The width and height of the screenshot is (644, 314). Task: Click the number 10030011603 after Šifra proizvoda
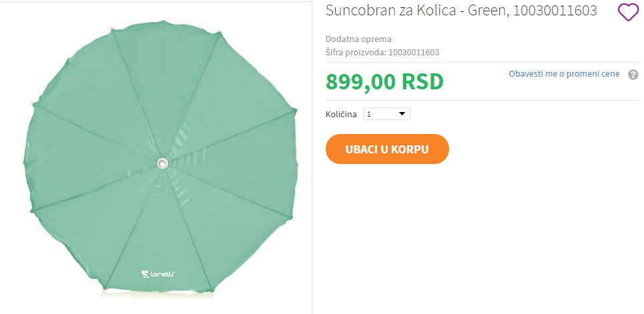click(x=414, y=52)
